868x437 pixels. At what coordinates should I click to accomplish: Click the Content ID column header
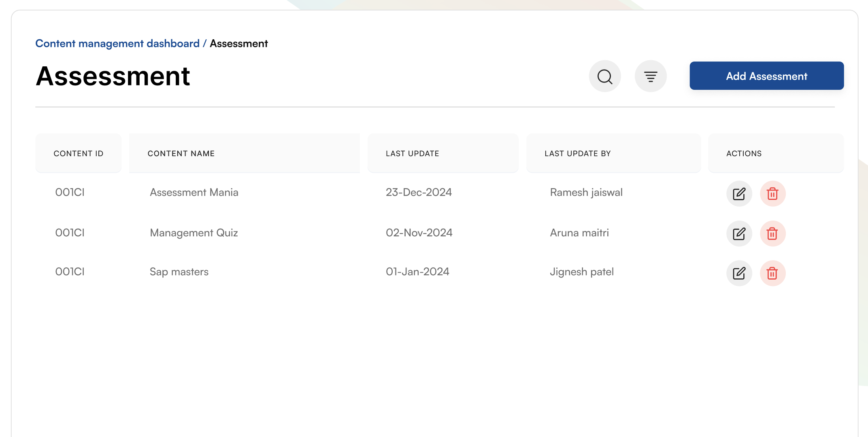(x=79, y=154)
